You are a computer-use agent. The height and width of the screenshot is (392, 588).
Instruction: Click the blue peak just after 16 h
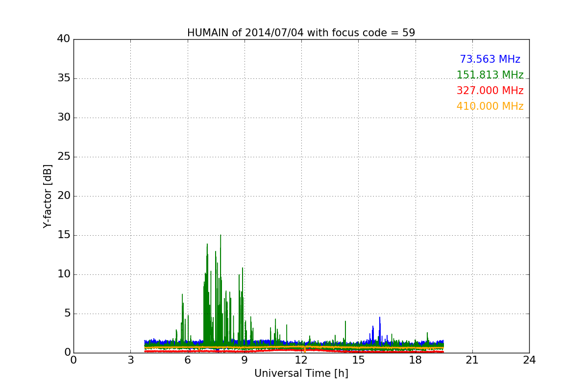coord(379,318)
